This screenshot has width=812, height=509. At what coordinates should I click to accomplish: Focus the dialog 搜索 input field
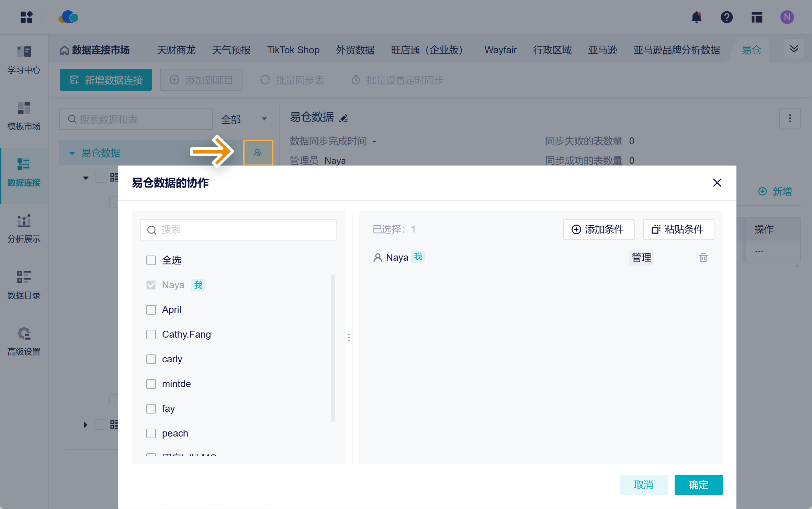[238, 230]
